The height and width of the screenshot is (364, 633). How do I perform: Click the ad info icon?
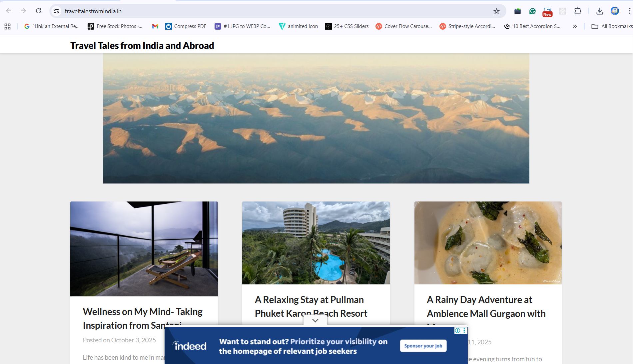457,330
